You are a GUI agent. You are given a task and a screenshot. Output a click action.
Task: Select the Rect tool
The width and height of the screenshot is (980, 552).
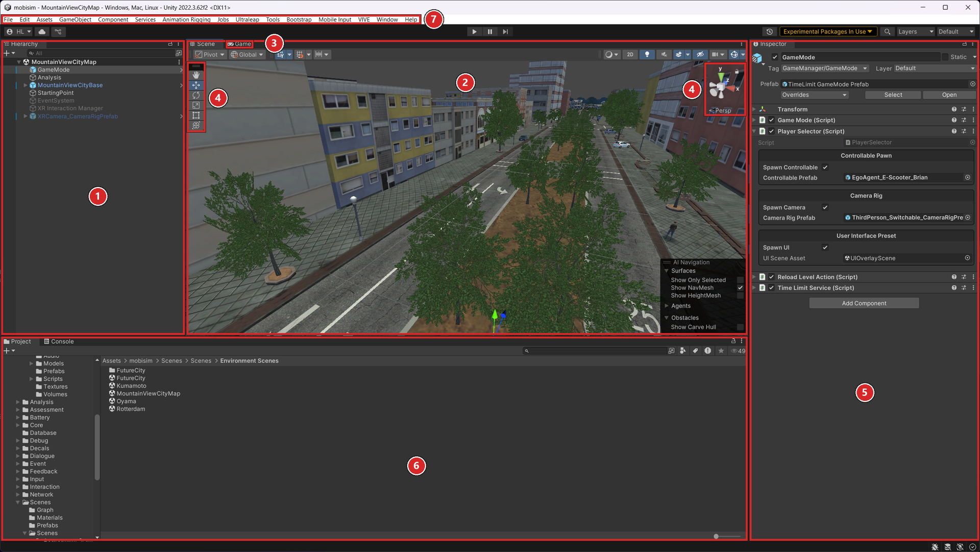tap(196, 115)
